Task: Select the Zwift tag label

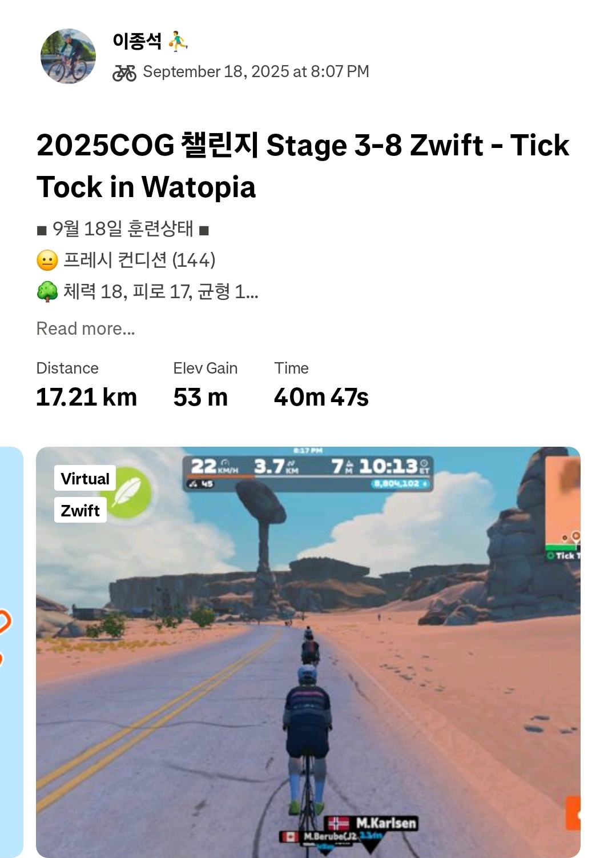Action: tap(80, 510)
